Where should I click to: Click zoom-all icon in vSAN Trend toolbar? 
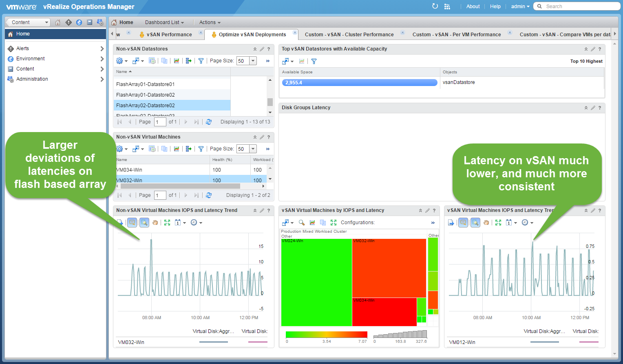(498, 223)
